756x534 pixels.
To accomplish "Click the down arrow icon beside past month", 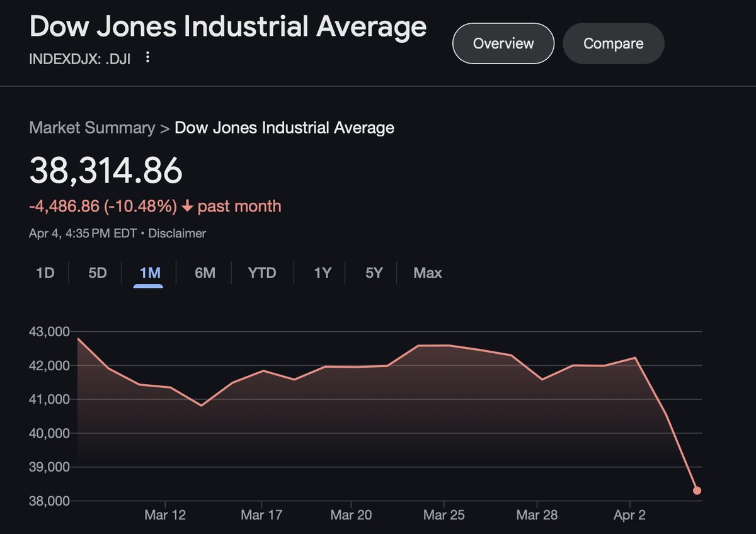I will 188,207.
